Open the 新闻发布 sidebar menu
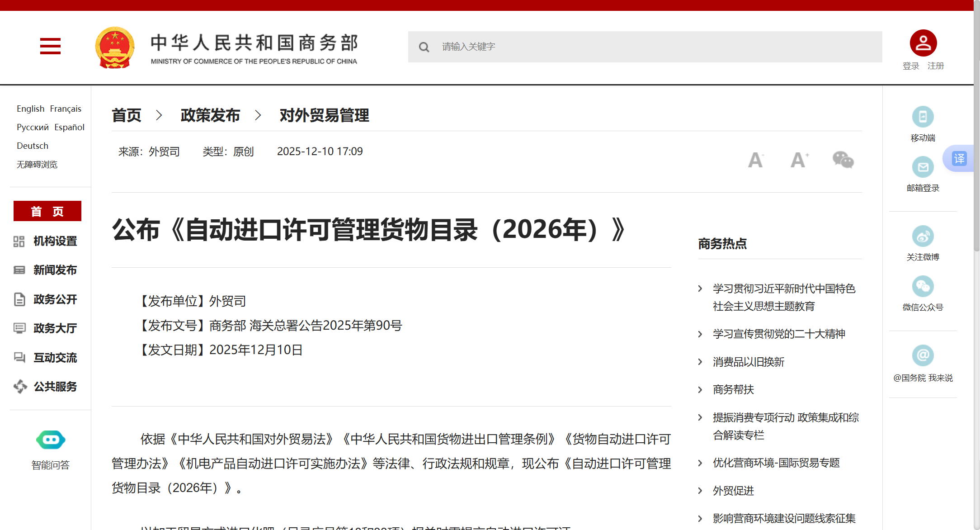Image resolution: width=980 pixels, height=530 pixels. click(55, 270)
